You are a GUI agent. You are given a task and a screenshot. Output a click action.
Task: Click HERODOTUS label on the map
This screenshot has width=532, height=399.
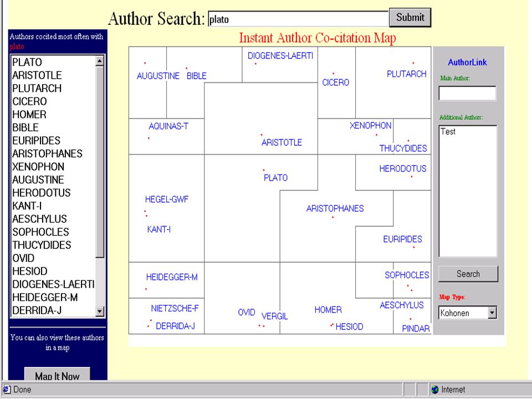point(403,168)
